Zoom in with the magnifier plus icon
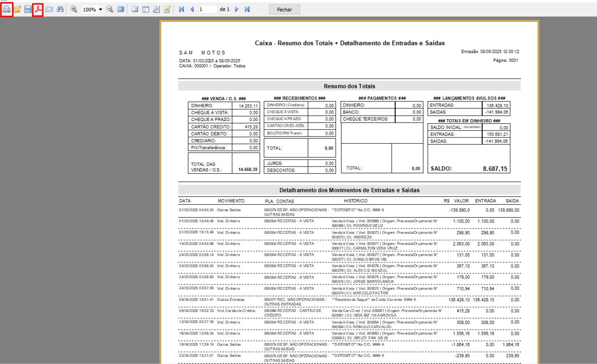The image size is (597, 364). point(74,10)
